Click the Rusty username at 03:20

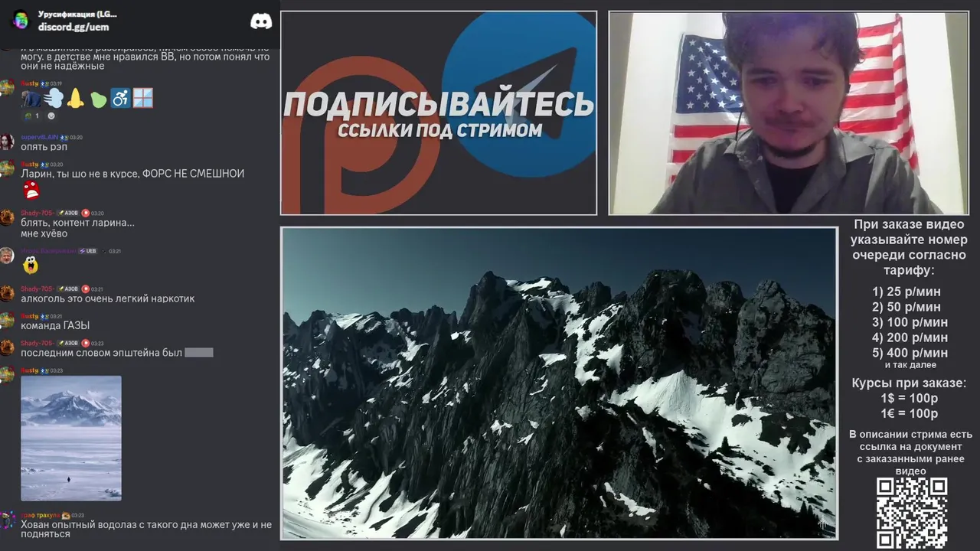[x=30, y=164]
